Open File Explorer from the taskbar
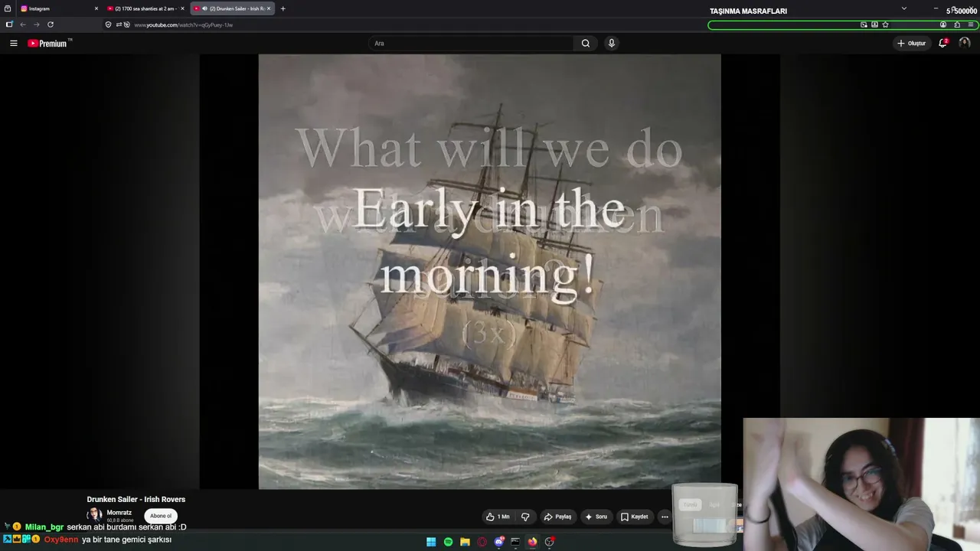Image resolution: width=980 pixels, height=551 pixels. point(465,542)
